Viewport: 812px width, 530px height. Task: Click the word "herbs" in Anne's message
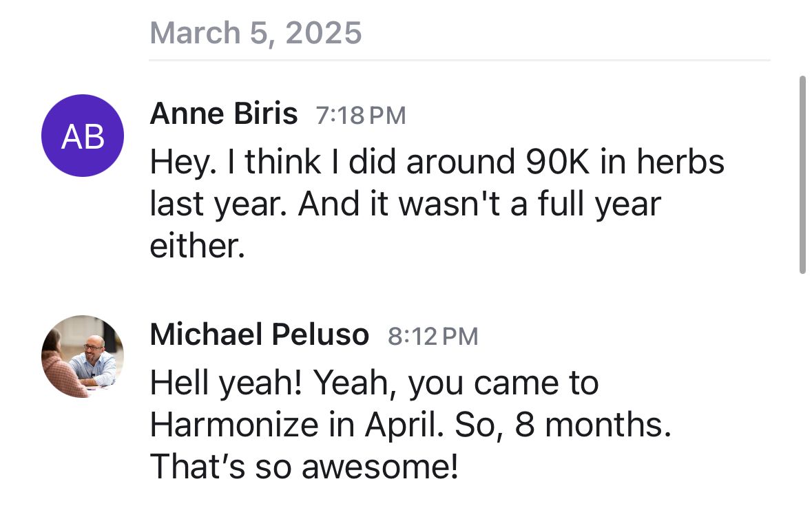point(680,162)
